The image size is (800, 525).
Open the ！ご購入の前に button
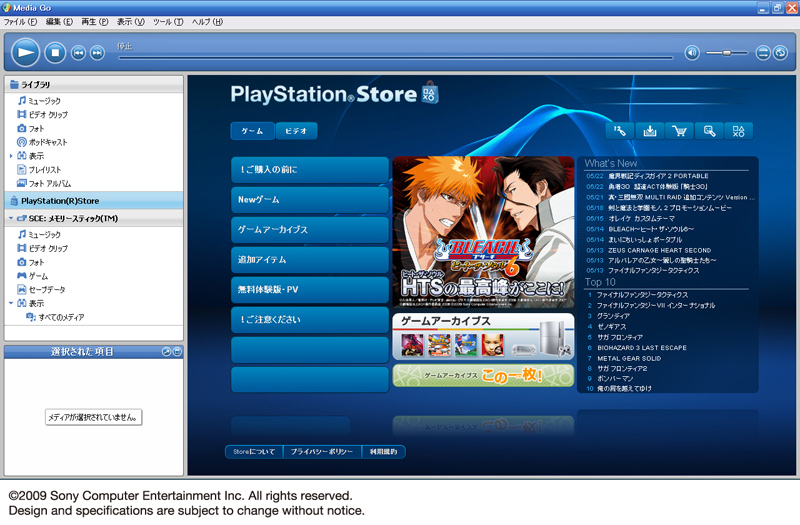(310, 170)
